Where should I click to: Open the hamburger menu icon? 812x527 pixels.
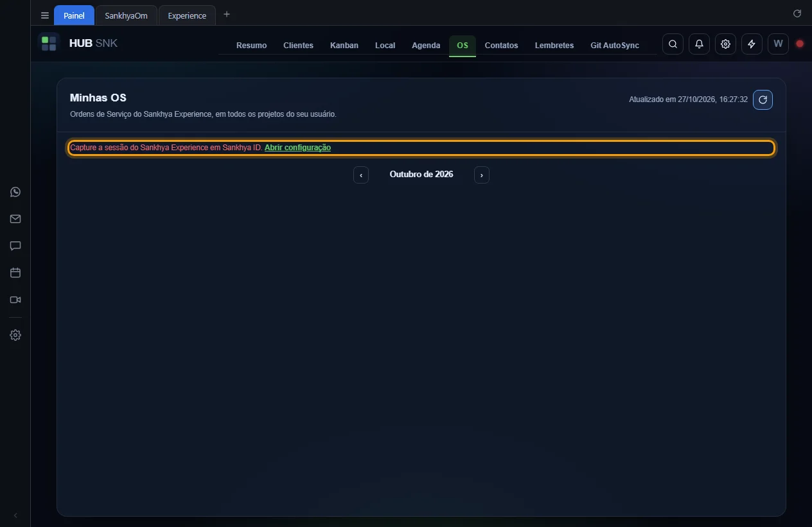point(45,15)
